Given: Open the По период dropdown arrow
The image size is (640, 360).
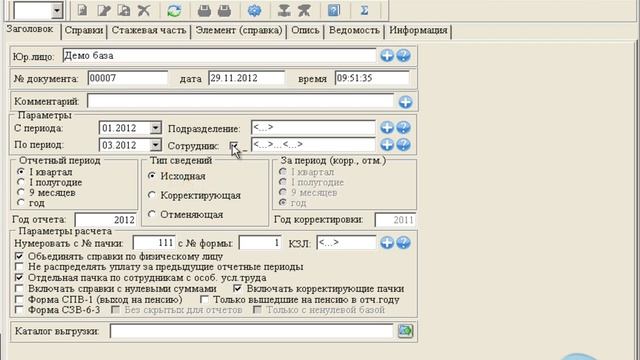Looking at the screenshot, I should 155,145.
